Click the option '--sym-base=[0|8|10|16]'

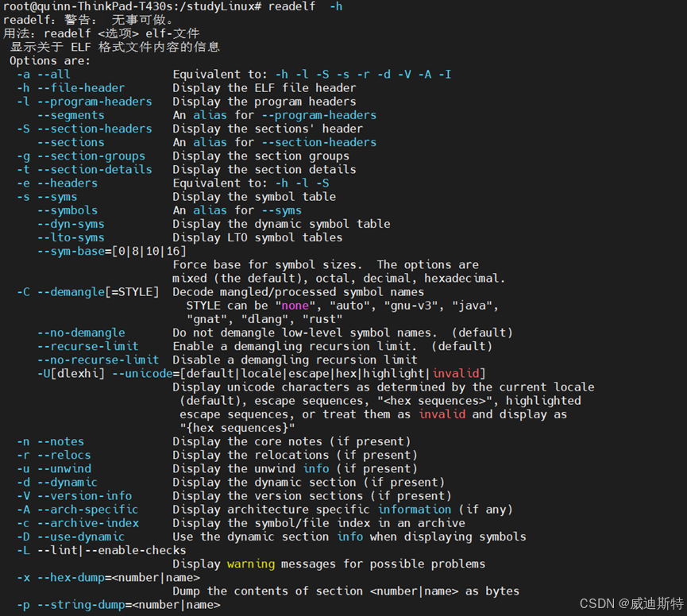[112, 251]
